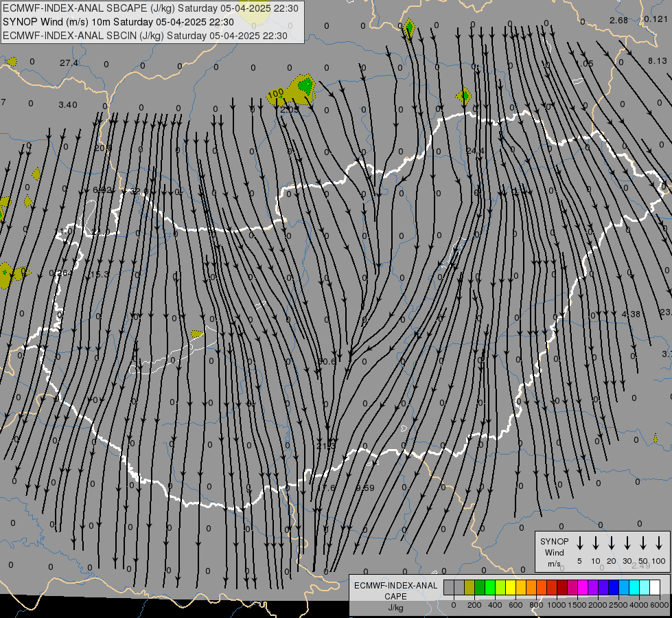Click the 1000 tick label in CAPE legend
Viewport: 672px width, 618px height.
point(556,605)
